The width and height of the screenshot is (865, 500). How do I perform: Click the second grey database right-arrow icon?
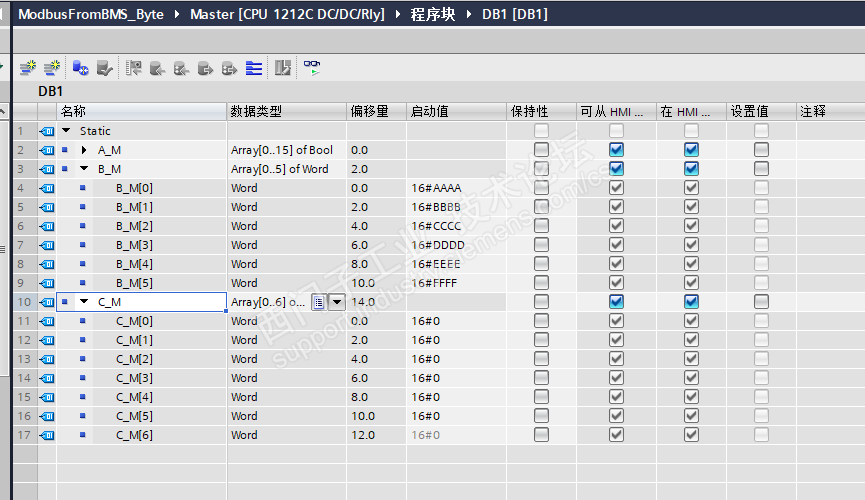229,68
